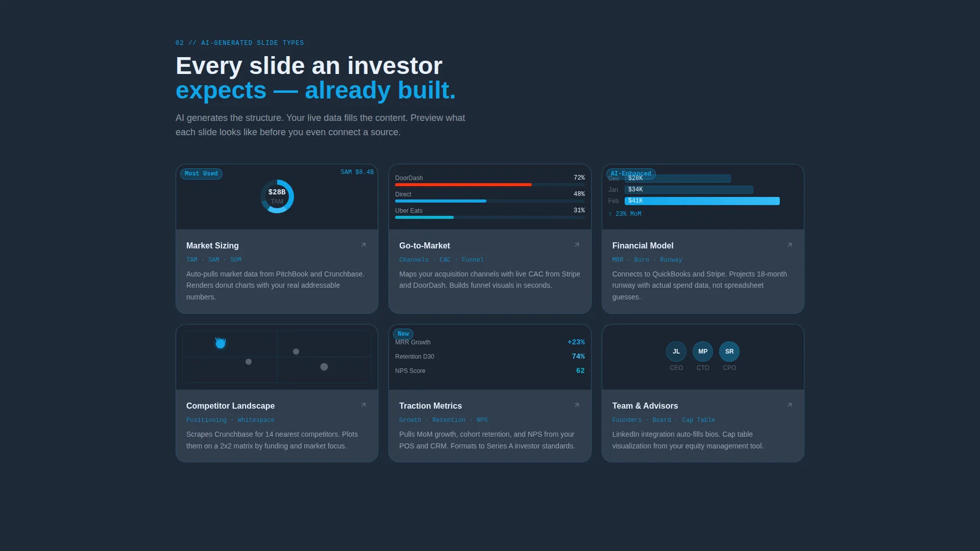Click the Competitor Landscape 2x2 matrix thumbnail
The image size is (980, 551).
pyautogui.click(x=277, y=357)
